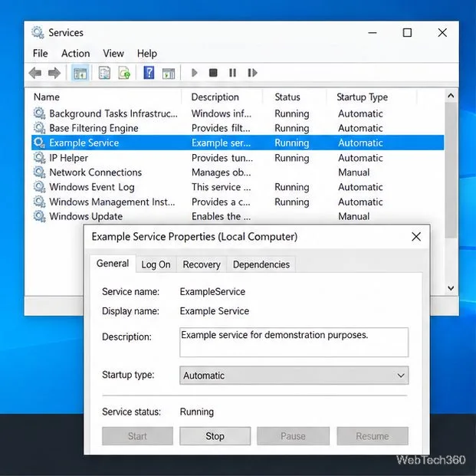
Task: Click the gear icon beside Example Service
Action: point(39,143)
